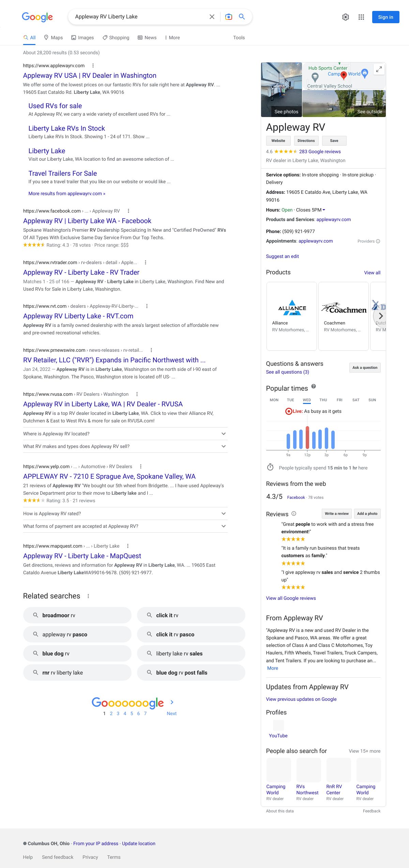Click the Popular times help icon

coord(314,387)
